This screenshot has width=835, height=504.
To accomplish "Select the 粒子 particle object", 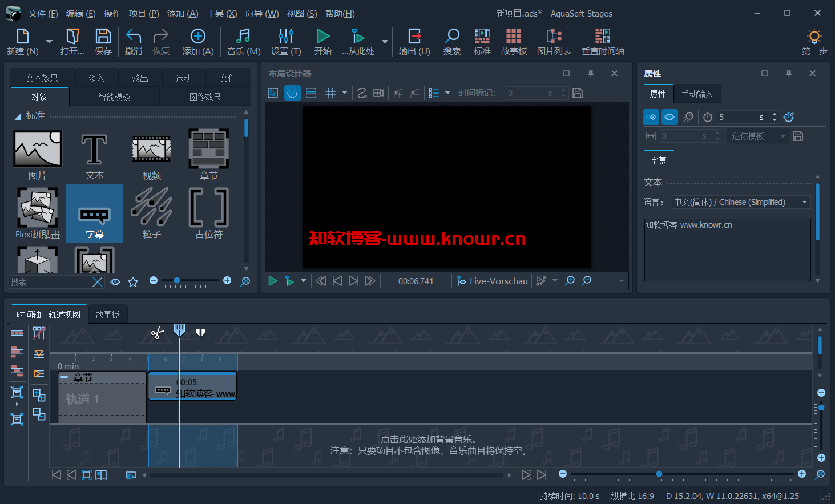I will [152, 213].
